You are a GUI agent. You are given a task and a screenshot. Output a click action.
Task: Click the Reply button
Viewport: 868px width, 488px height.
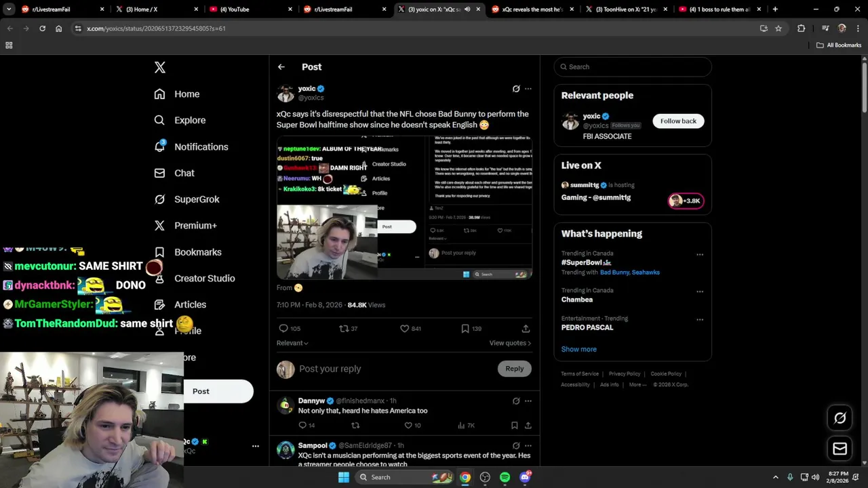tap(514, 369)
